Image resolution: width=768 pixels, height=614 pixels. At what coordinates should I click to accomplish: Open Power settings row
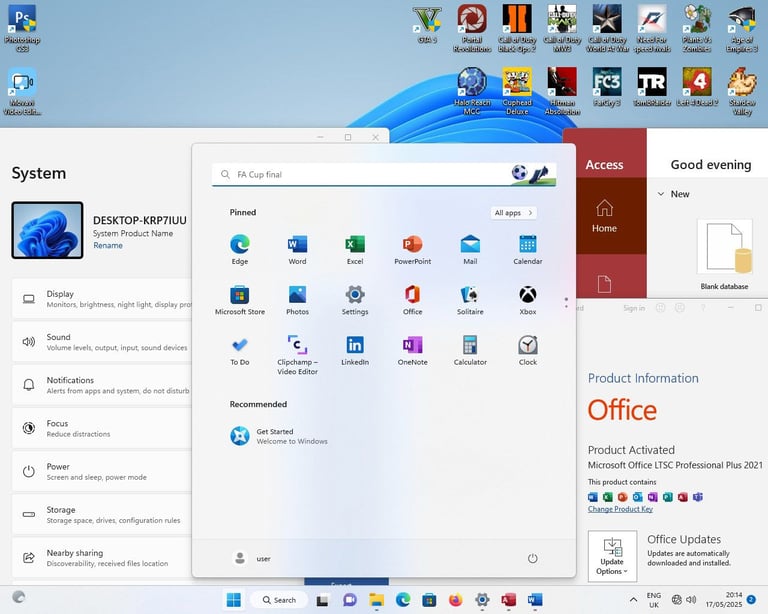coord(102,471)
